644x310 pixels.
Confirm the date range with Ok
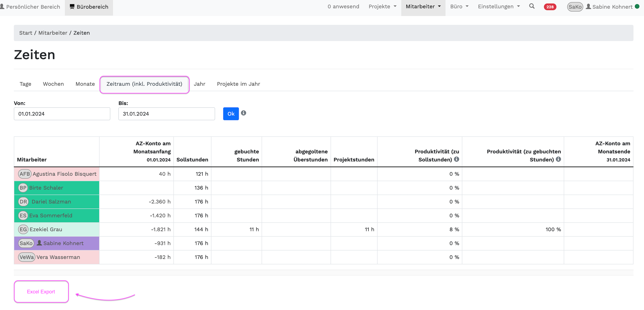[x=231, y=114]
